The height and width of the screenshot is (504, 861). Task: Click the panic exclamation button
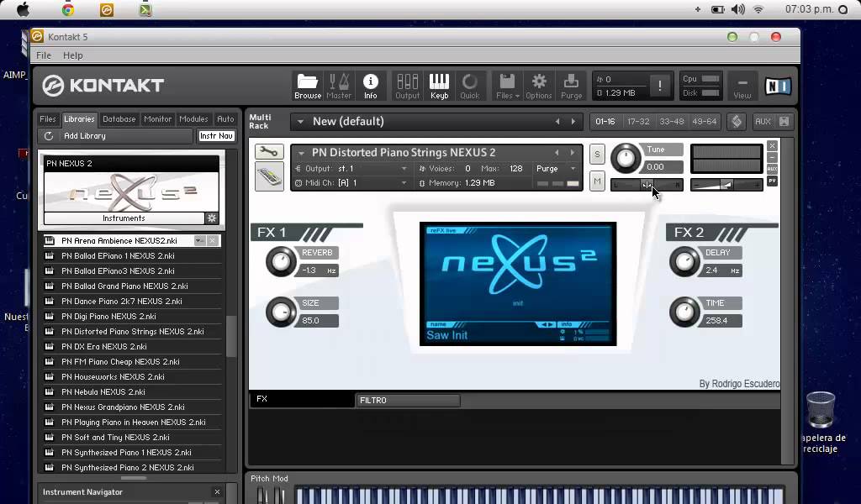pos(659,86)
